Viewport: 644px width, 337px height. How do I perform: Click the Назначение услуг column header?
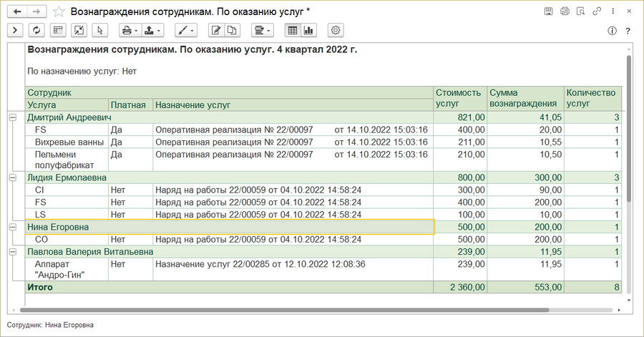pos(293,105)
